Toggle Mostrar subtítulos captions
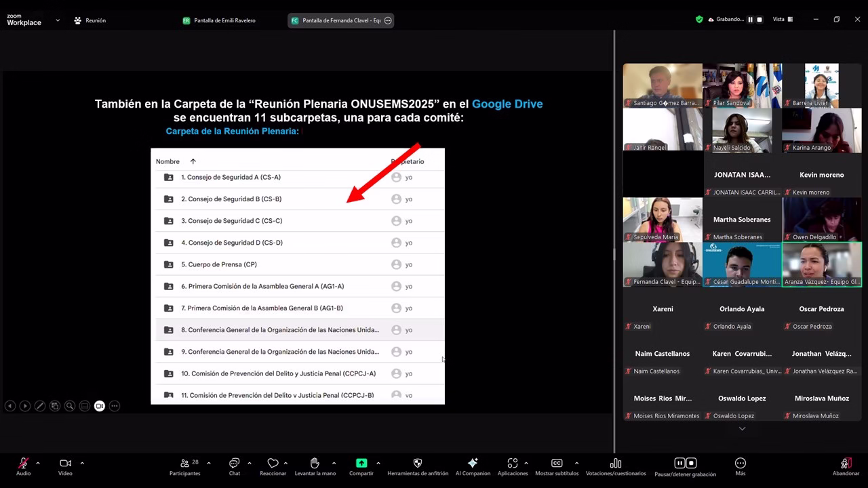 click(557, 464)
